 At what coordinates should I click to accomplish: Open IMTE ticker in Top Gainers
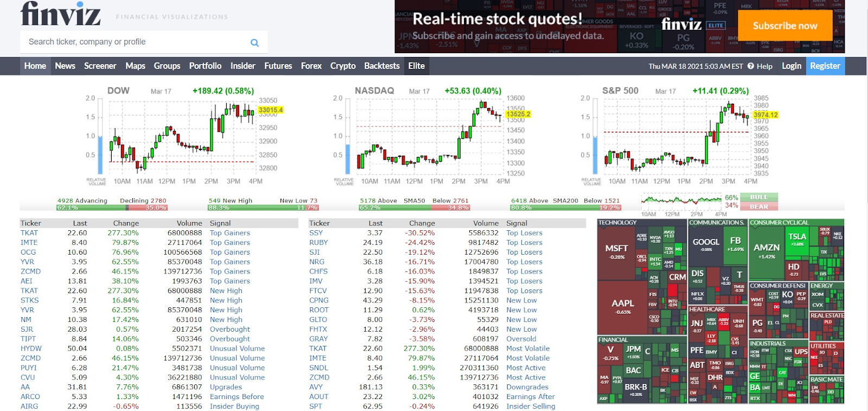click(x=29, y=243)
